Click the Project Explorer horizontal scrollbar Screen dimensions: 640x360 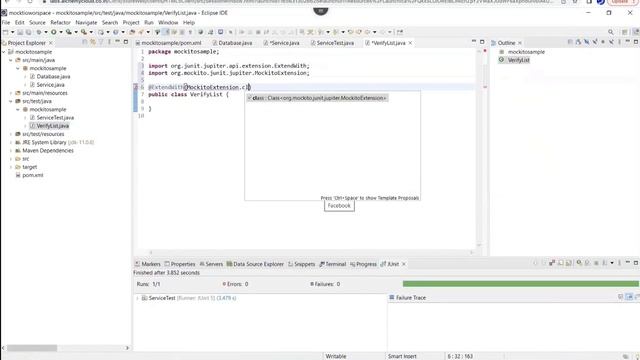pyautogui.click(x=32, y=348)
